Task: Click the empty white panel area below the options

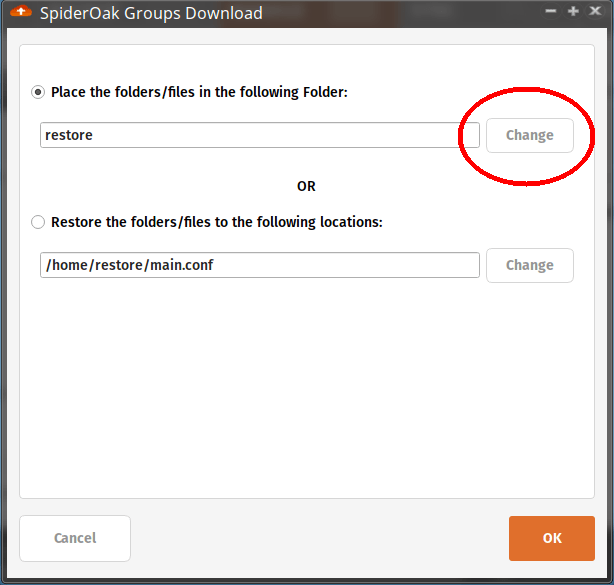Action: click(306, 390)
